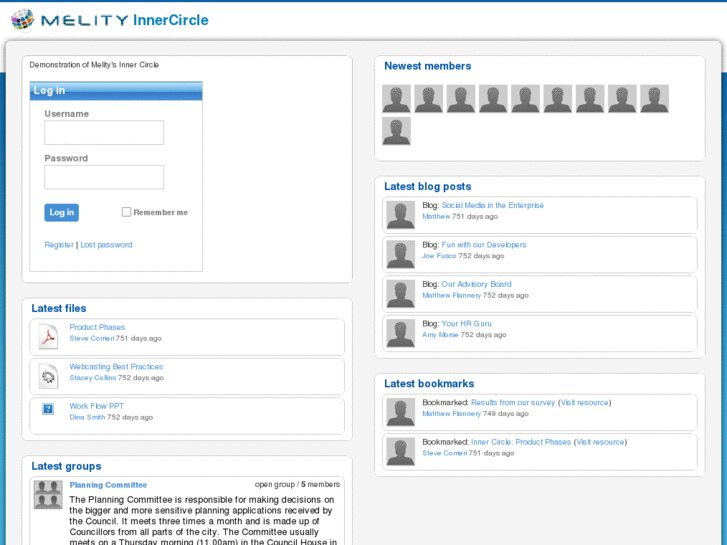View the fifth avatar under Newest members

(525, 98)
